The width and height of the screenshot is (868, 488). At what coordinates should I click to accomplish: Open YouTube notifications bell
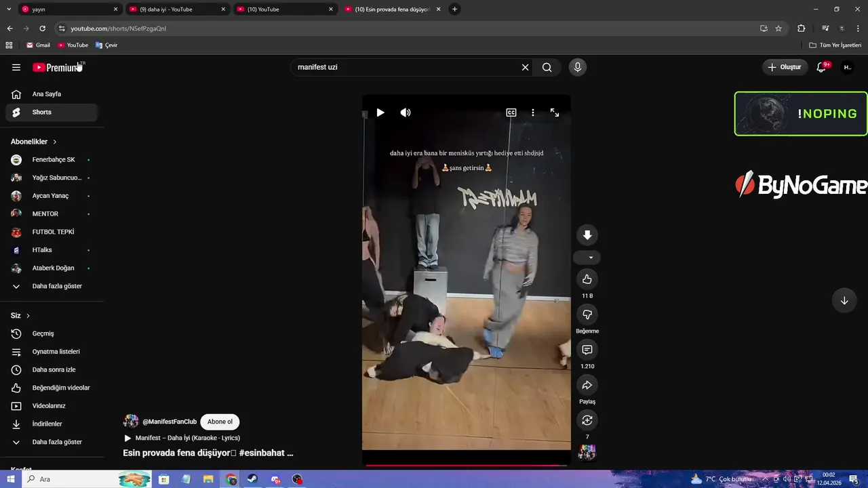(x=822, y=67)
